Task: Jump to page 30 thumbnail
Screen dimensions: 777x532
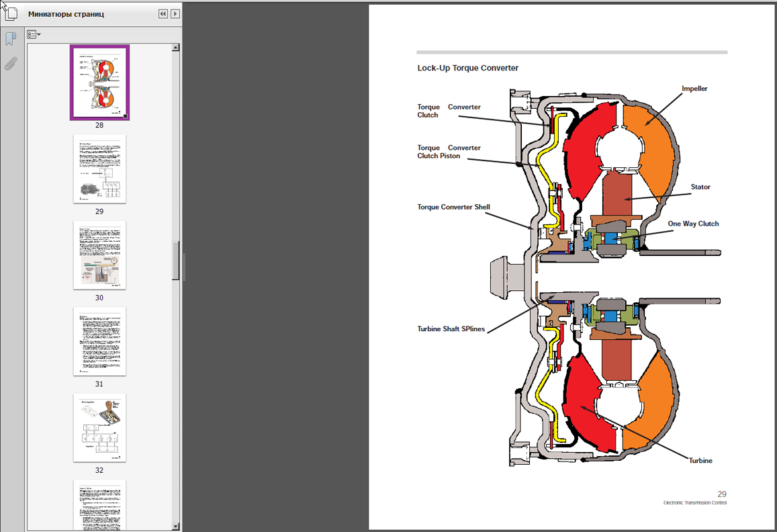Action: pos(99,255)
